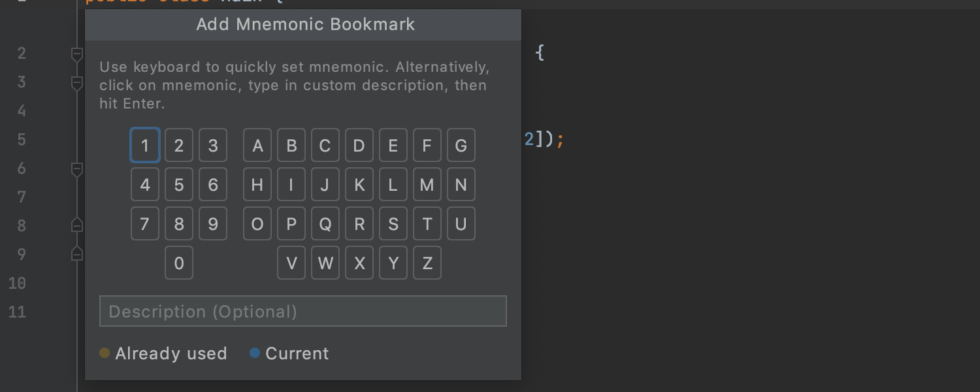
Task: Pick mnemonic letter Z
Action: click(427, 263)
